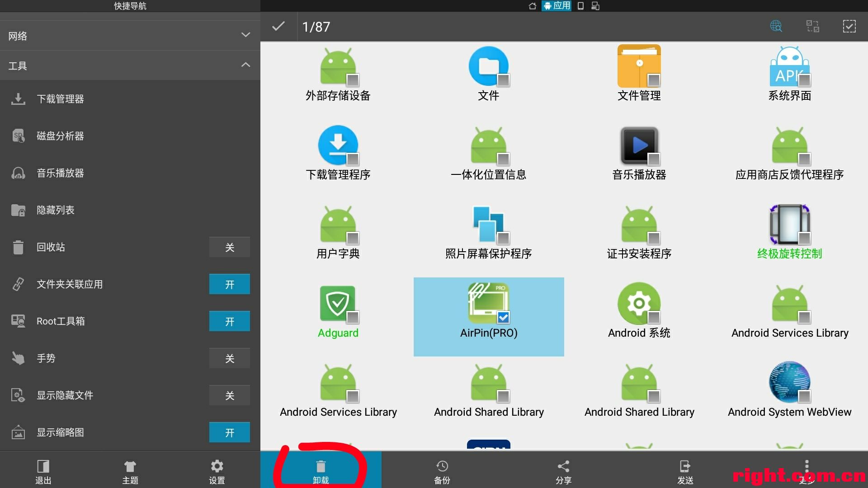Select the Adguard shield app icon
This screenshot has width=868, height=488.
(338, 304)
